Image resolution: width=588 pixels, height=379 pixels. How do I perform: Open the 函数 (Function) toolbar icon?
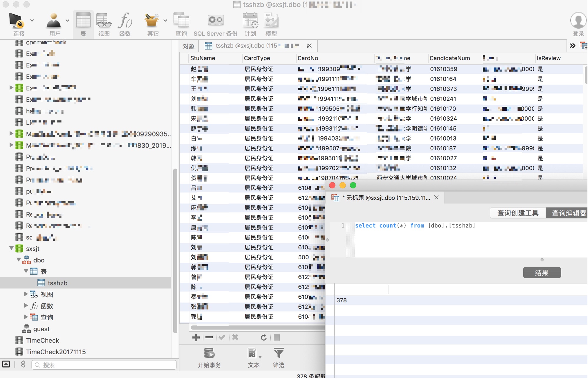click(x=125, y=21)
